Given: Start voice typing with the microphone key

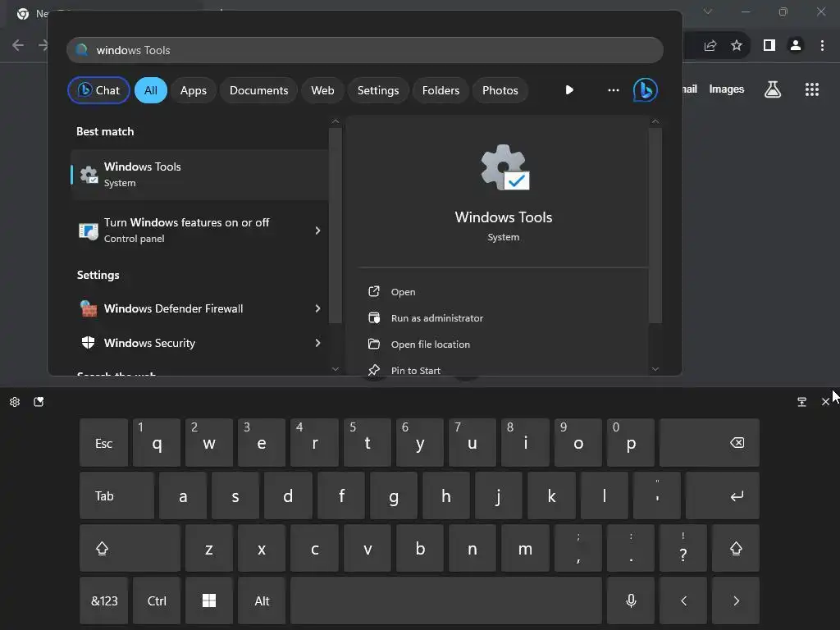Looking at the screenshot, I should (x=631, y=601).
